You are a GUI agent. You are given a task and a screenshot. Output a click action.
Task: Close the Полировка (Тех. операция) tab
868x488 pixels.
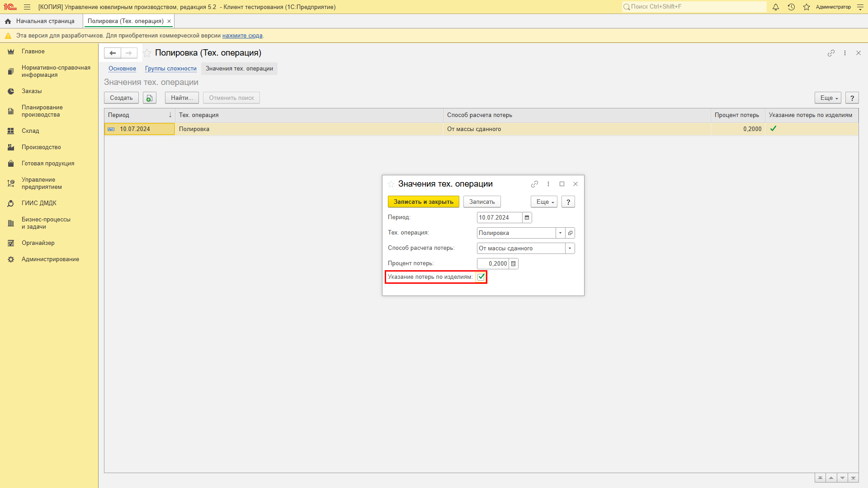click(x=169, y=21)
